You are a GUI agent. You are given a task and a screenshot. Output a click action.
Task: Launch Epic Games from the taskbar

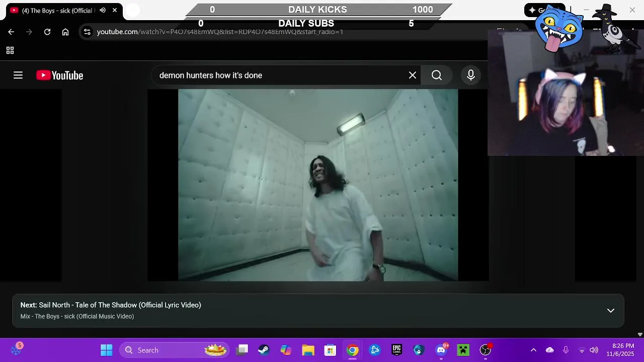coord(396,350)
